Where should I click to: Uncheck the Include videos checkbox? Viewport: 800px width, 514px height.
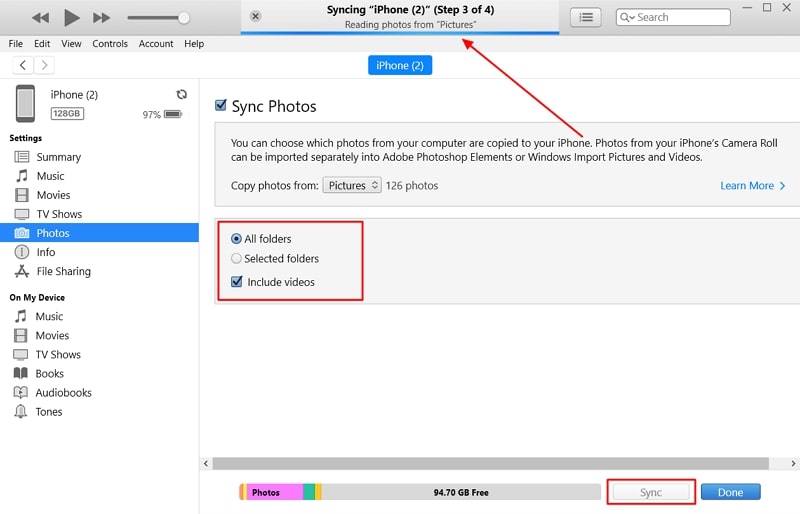[x=236, y=282]
